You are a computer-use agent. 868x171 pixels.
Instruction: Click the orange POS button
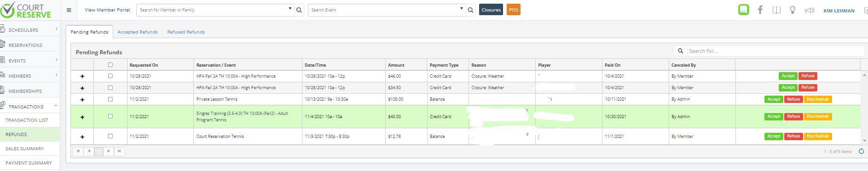pyautogui.click(x=513, y=10)
